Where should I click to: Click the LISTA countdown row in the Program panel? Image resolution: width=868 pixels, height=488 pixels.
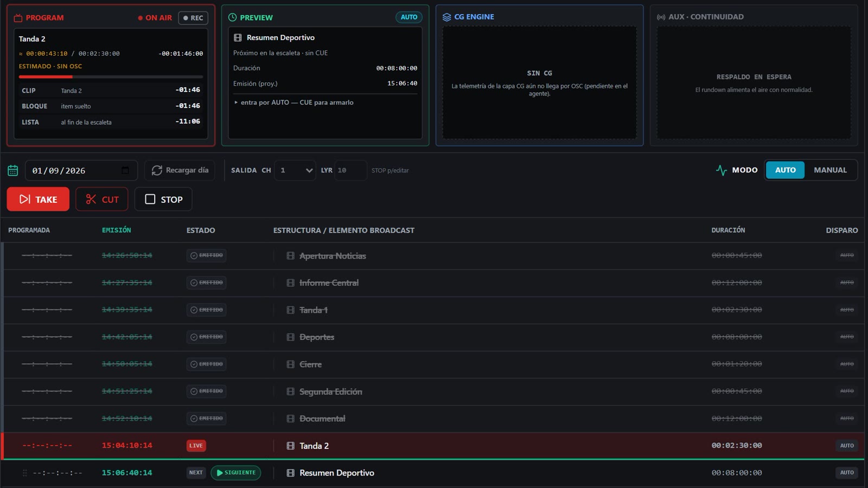pyautogui.click(x=111, y=122)
